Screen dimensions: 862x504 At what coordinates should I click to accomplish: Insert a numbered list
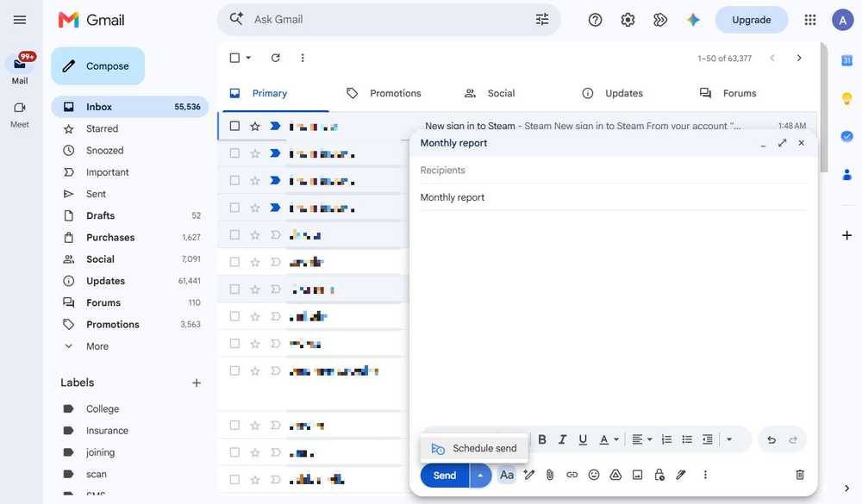[666, 439]
